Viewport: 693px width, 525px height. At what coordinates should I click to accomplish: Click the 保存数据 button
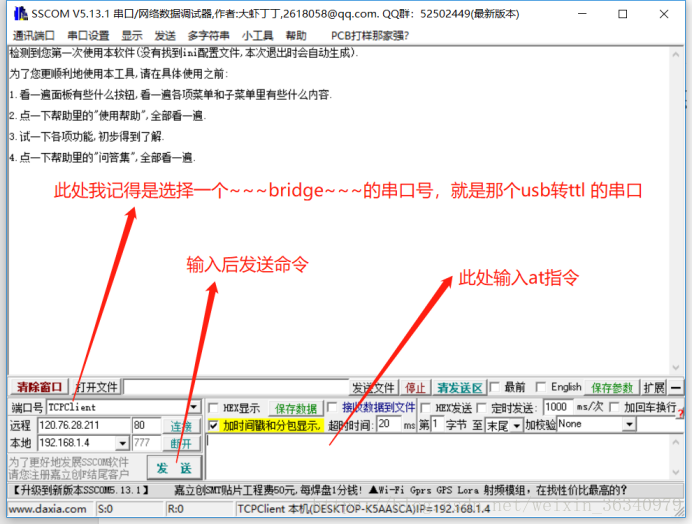click(x=296, y=408)
